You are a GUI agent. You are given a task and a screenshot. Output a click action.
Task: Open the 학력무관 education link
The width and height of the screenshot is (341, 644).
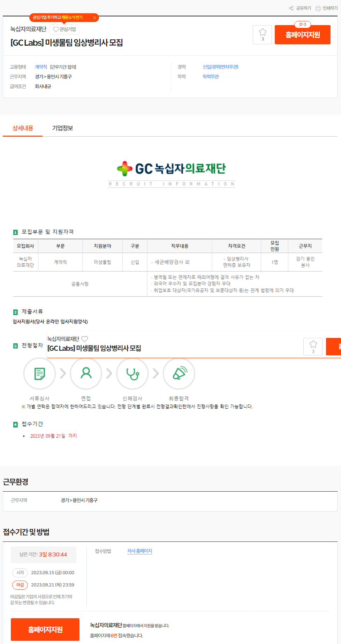[x=211, y=77]
